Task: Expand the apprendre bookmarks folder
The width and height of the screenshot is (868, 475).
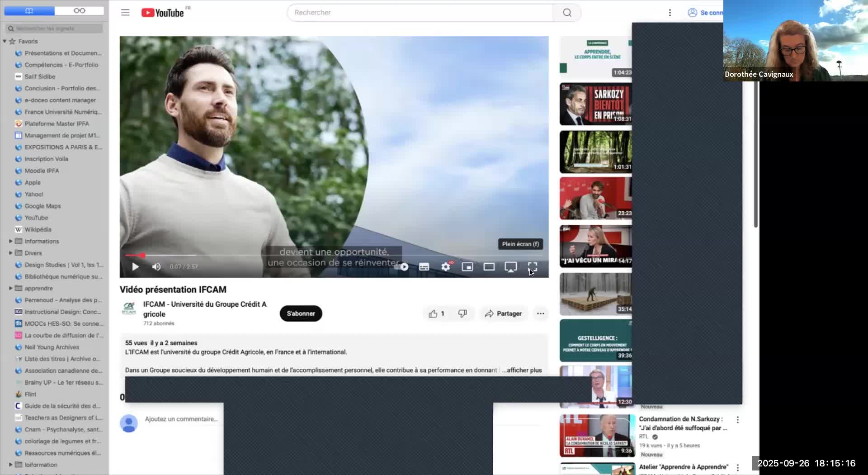Action: (x=10, y=288)
